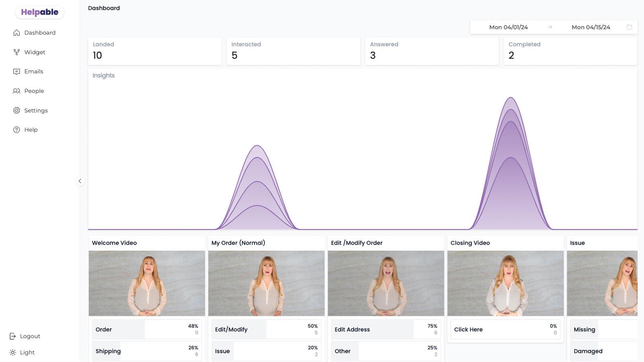Click the Landed stat card
Viewport: 644px width, 362px height.
pyautogui.click(x=155, y=51)
